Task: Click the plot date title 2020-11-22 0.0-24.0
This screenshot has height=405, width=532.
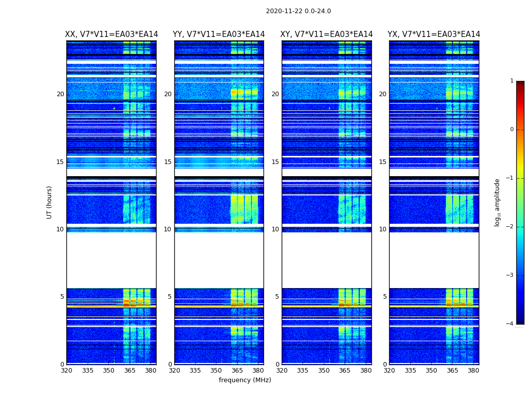Action: point(298,11)
